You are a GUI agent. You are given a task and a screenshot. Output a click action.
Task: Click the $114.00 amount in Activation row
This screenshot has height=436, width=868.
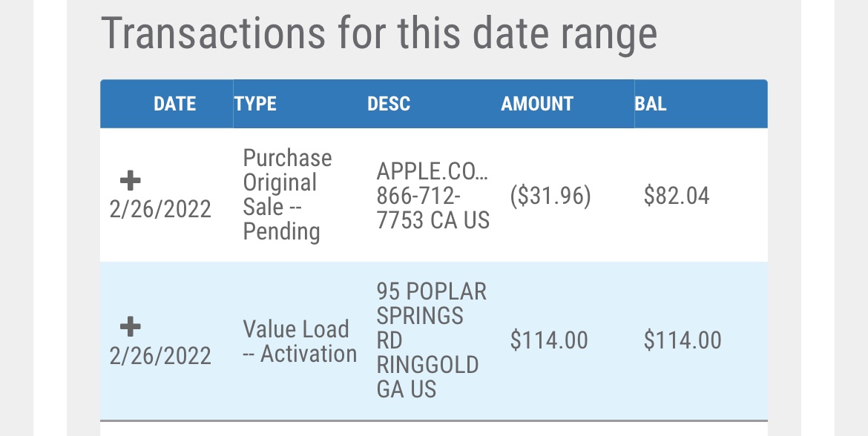pos(548,340)
